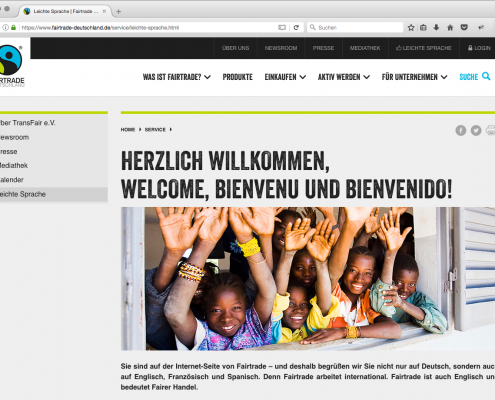Open the Login link
Viewport: 495px width, 400px height.
point(479,48)
